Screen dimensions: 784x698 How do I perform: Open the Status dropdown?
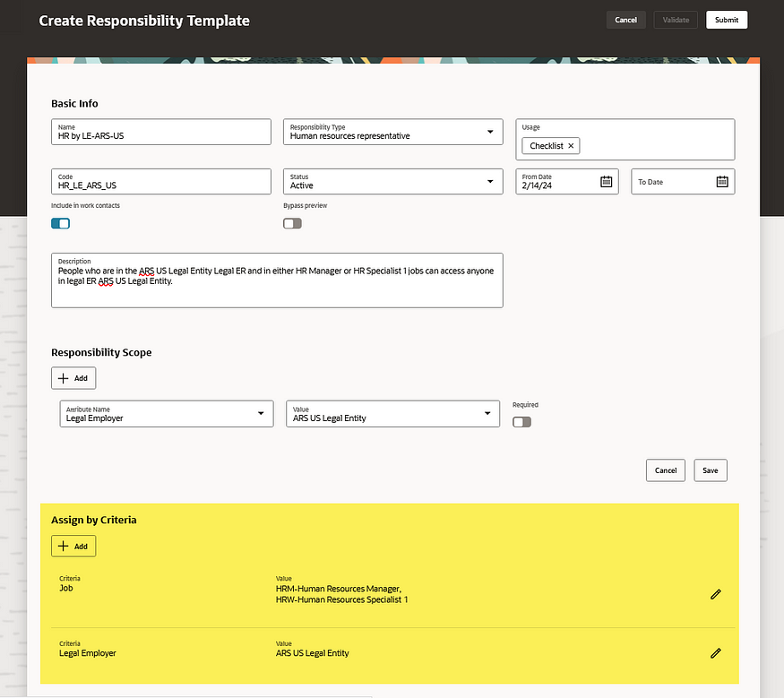(x=490, y=182)
